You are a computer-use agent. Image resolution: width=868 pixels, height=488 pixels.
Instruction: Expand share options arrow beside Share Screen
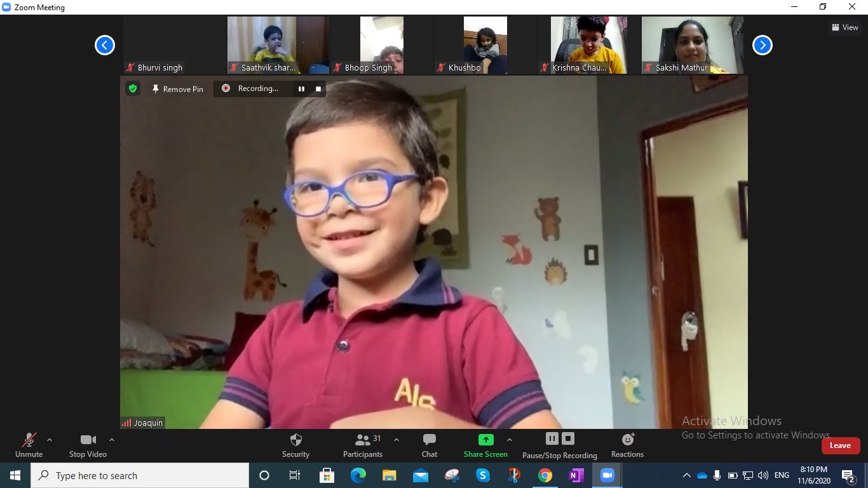510,440
